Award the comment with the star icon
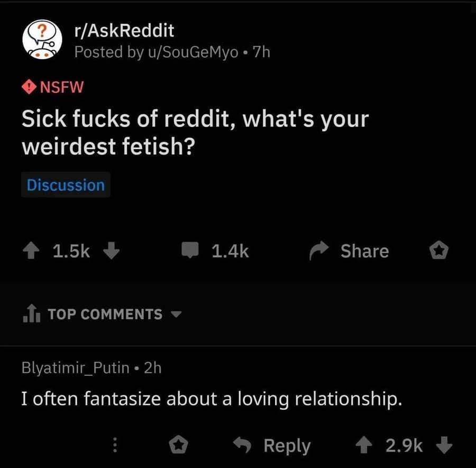Viewport: 476px width, 468px height. pyautogui.click(x=179, y=445)
